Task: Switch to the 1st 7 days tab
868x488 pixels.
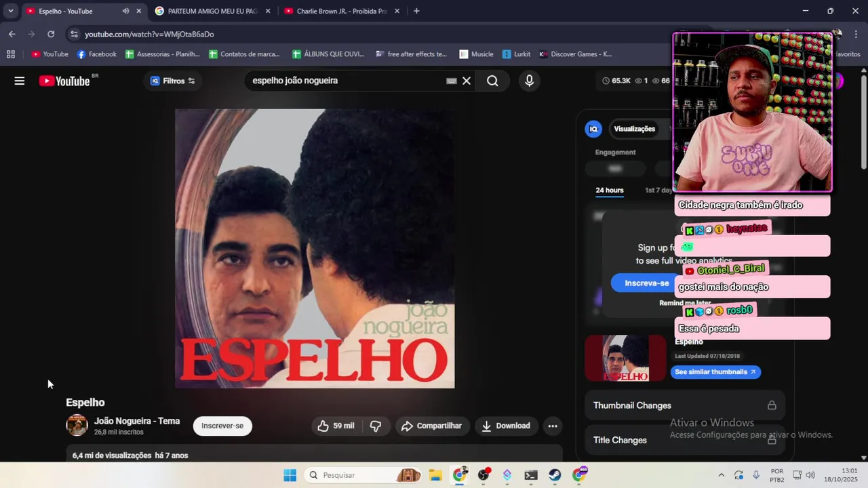Action: coord(658,190)
